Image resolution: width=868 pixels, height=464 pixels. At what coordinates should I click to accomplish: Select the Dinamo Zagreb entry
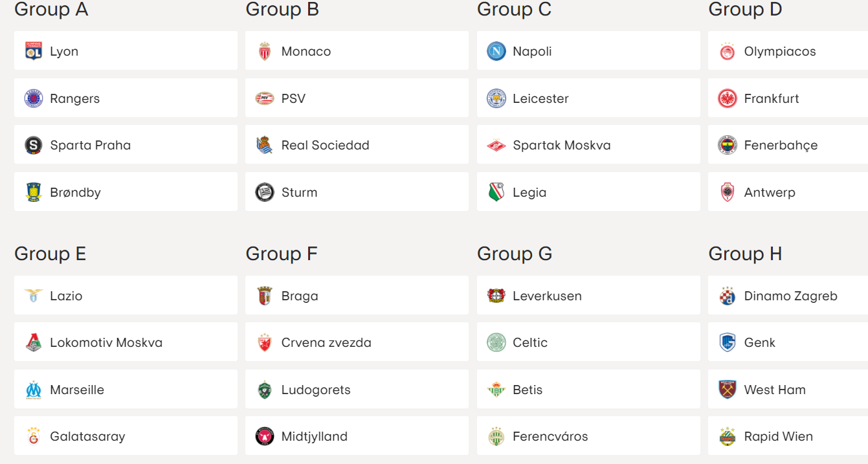click(x=788, y=295)
